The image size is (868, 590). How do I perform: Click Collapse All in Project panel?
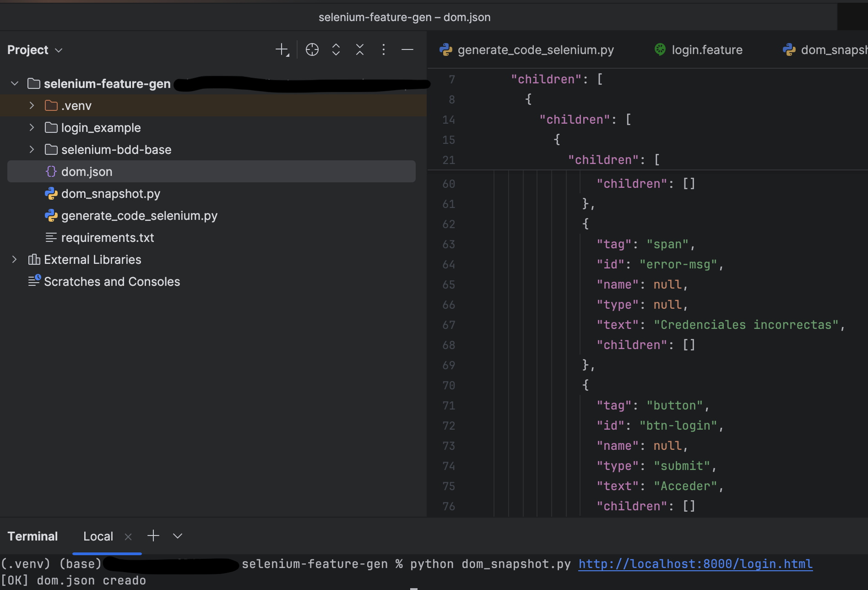pos(360,50)
